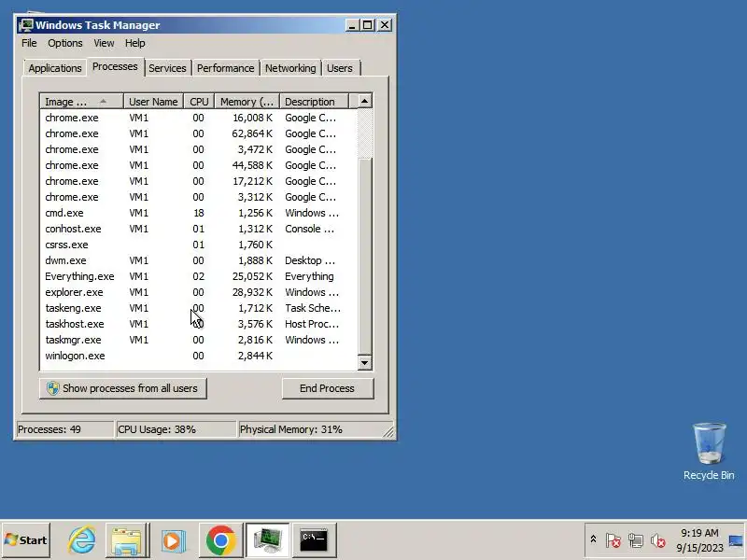The height and width of the screenshot is (560, 747).
Task: Select the Task Manager taskbar button
Action: (x=267, y=540)
